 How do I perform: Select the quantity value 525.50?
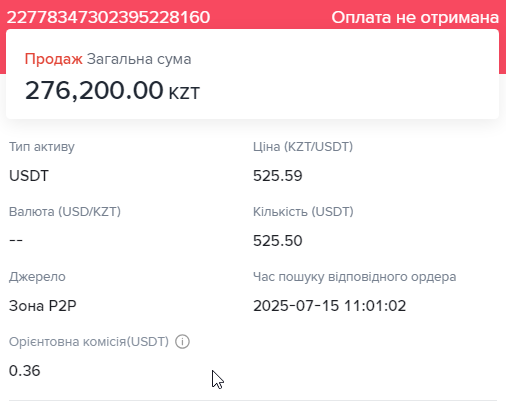[277, 241]
